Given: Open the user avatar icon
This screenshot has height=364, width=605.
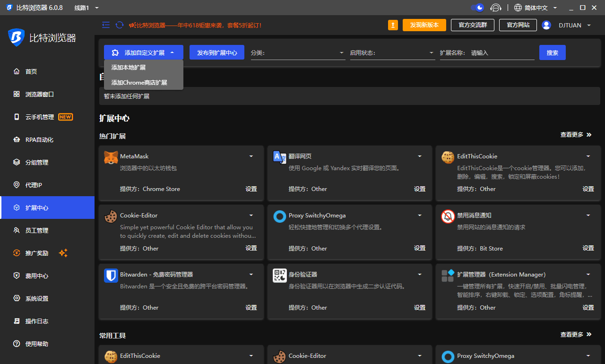Looking at the screenshot, I should pyautogui.click(x=546, y=25).
